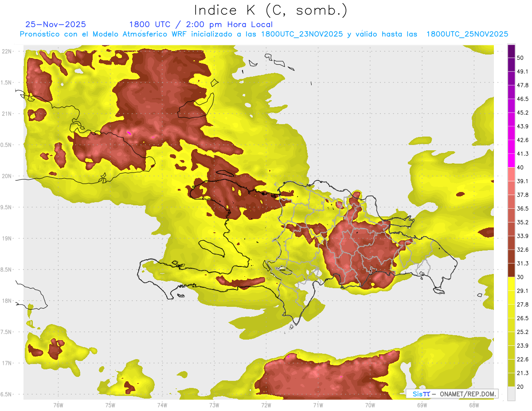Click the SisTT ONAMET/REP.DOM. label box
This screenshot has height=411, width=532.
[x=452, y=394]
